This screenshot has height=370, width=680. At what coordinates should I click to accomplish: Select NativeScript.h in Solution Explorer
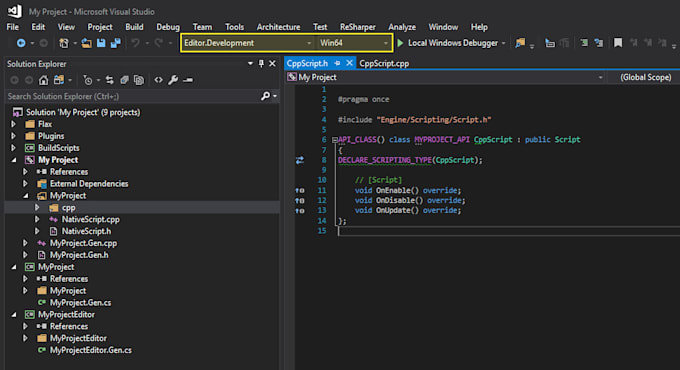tap(86, 231)
